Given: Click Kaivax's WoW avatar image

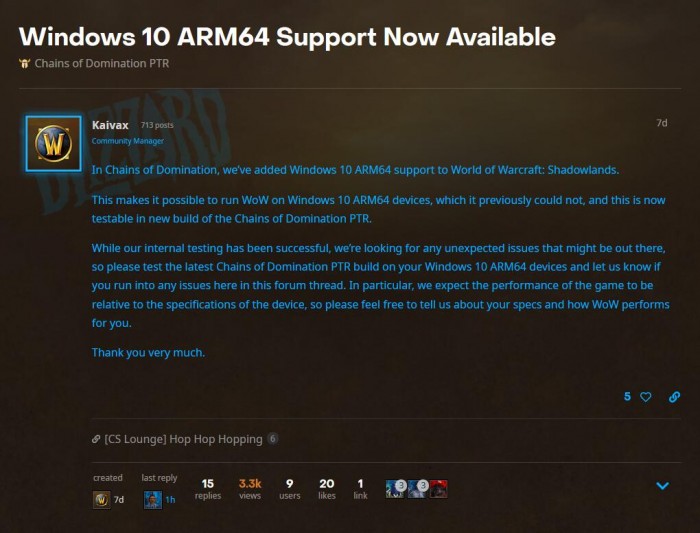Looking at the screenshot, I should tap(54, 144).
